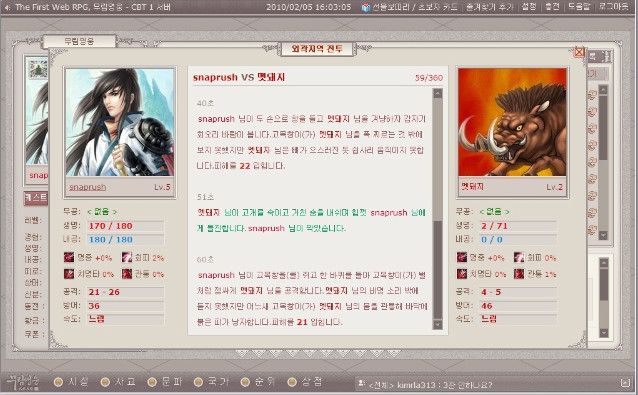The height and width of the screenshot is (395, 638).
Task: Click 즐겨찾기 추가 add bookmark link
Action: pos(489,7)
